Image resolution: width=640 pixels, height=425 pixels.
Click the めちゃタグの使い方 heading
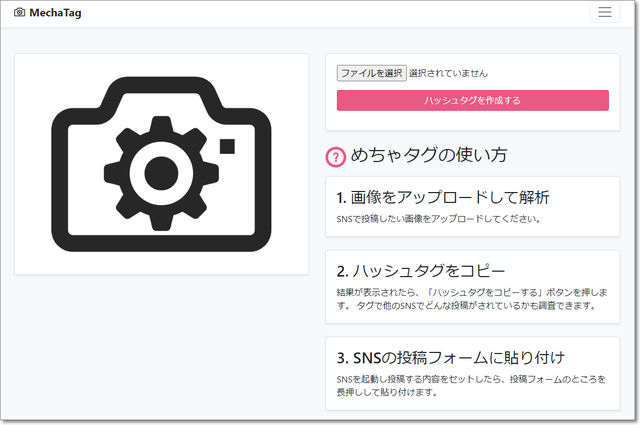pyautogui.click(x=428, y=155)
